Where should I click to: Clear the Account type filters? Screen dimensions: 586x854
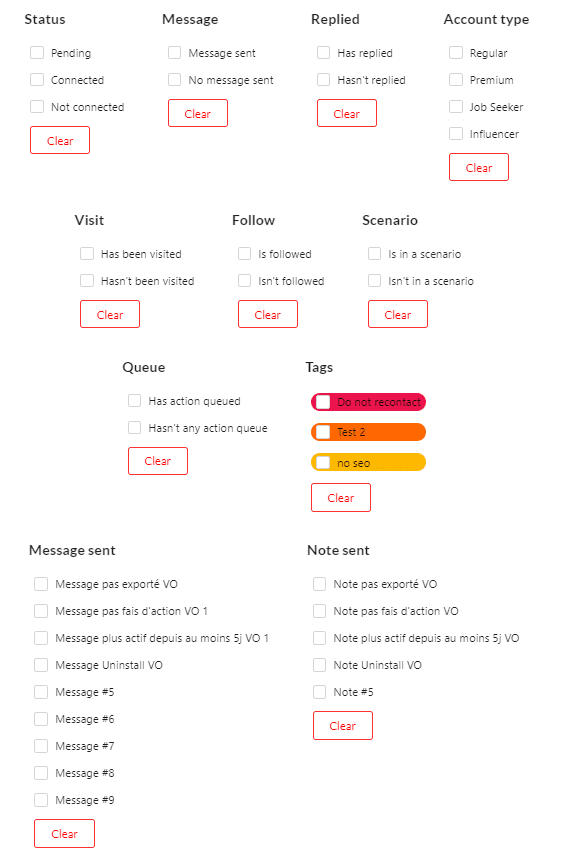[479, 167]
